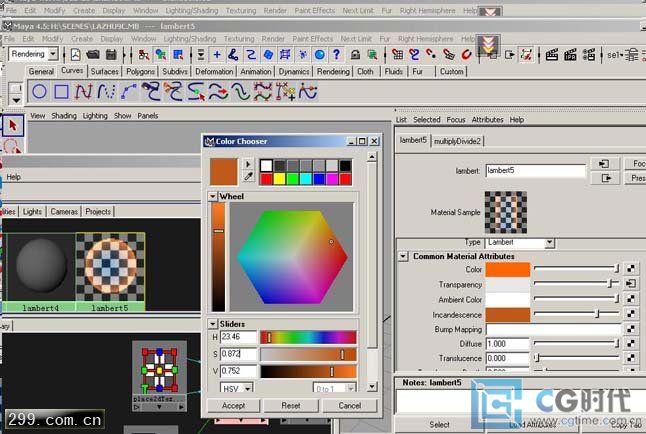This screenshot has height=434, width=646.
Task: Click the open scene folder icon
Action: coord(93,54)
